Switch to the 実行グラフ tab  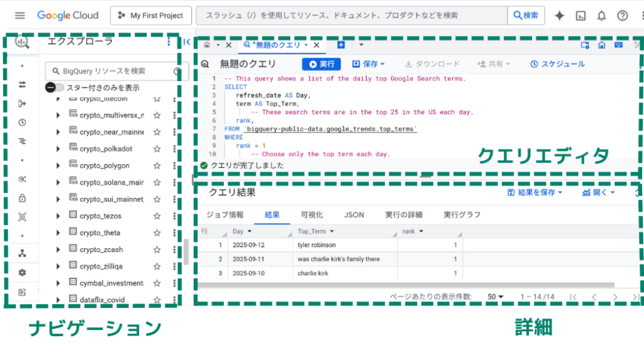point(462,215)
